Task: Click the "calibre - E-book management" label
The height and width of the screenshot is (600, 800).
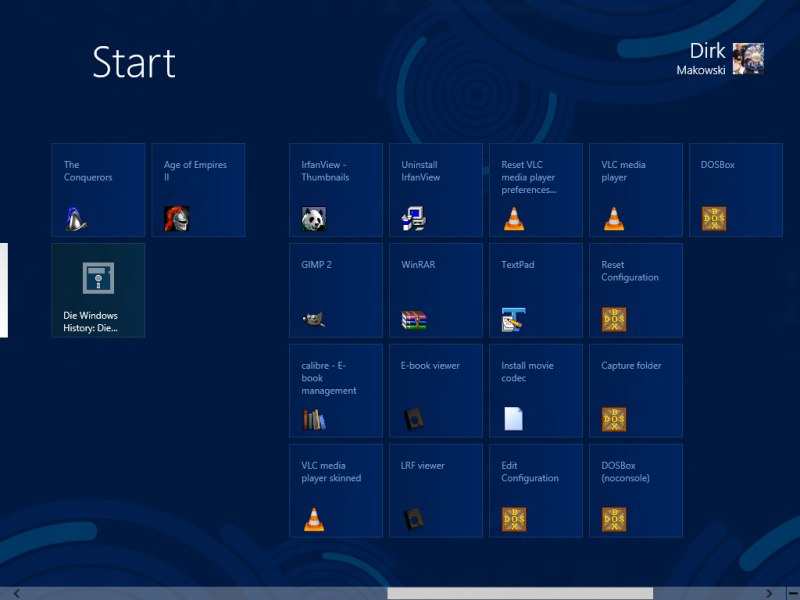Action: tap(329, 378)
